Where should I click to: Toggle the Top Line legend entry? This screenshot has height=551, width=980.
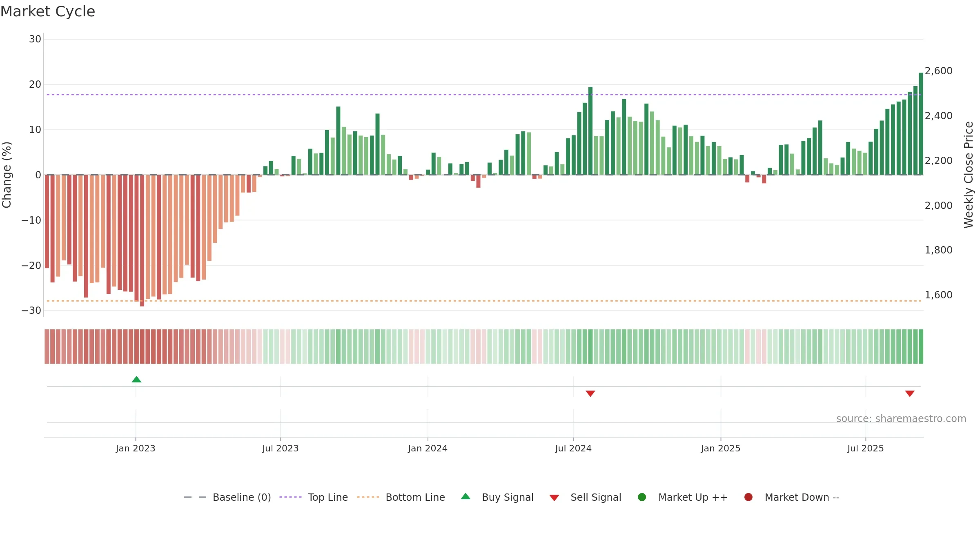pyautogui.click(x=314, y=497)
